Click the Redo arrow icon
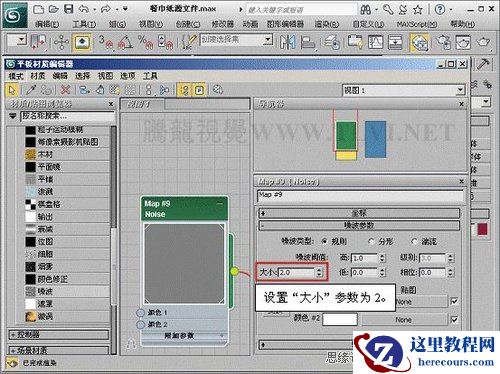500x374 pixels. pos(106,9)
